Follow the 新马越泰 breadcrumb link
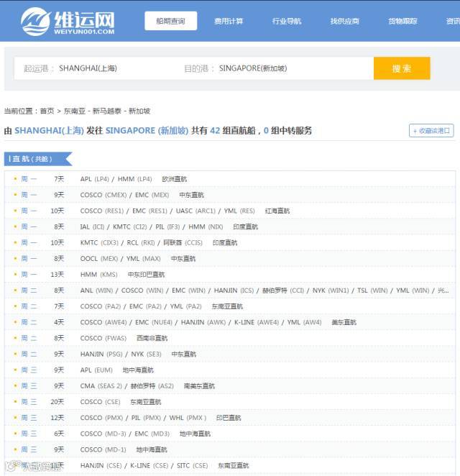The width and height of the screenshot is (460, 476). pyautogui.click(x=106, y=111)
